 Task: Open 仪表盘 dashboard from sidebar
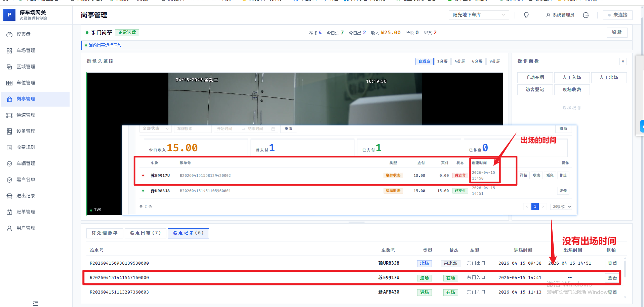[x=24, y=34]
